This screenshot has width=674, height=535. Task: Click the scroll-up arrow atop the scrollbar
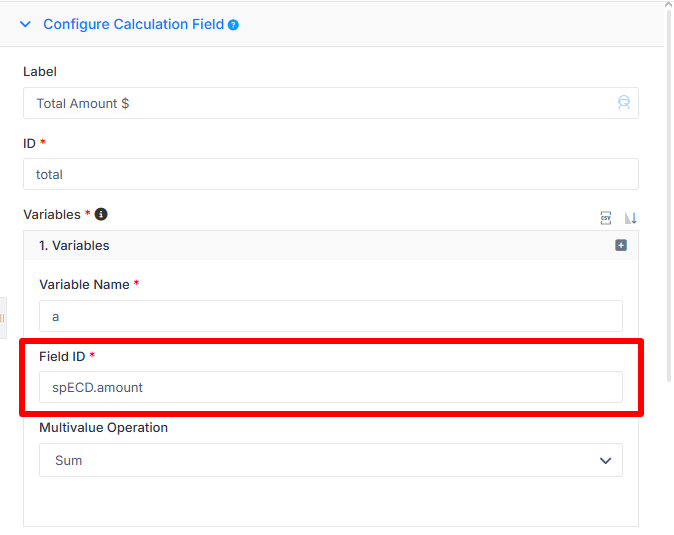pos(669,5)
